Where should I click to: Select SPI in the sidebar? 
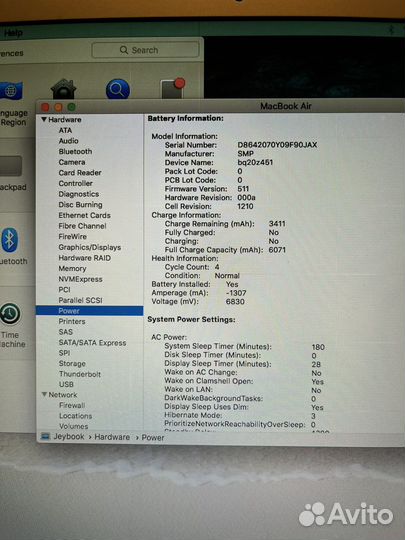(64, 353)
